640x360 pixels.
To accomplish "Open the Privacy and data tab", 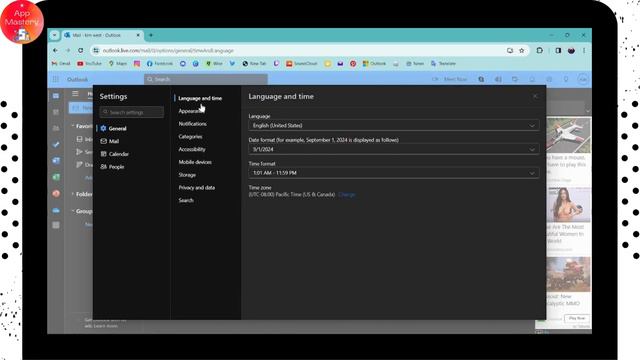I will pyautogui.click(x=196, y=187).
